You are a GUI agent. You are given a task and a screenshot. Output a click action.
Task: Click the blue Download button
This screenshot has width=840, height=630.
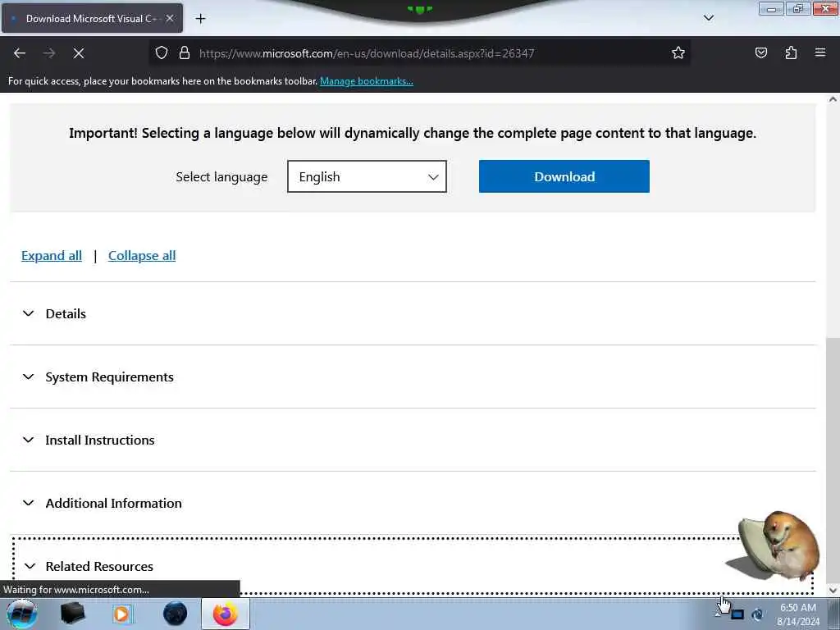564,176
